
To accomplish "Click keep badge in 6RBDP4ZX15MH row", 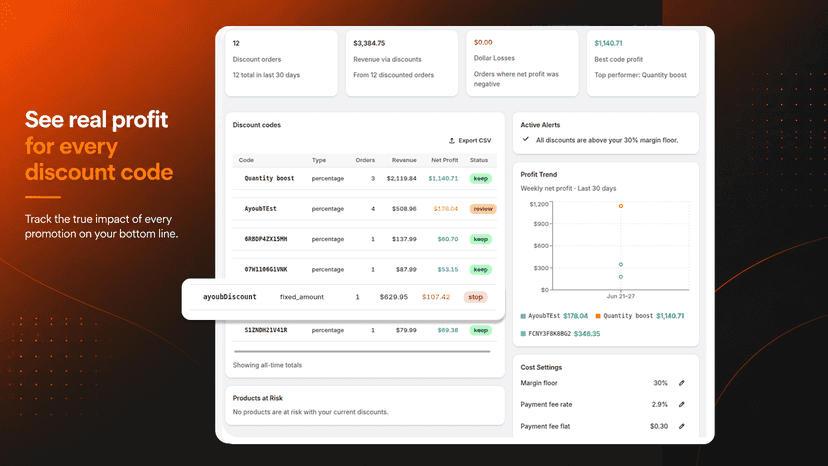I will pos(481,239).
